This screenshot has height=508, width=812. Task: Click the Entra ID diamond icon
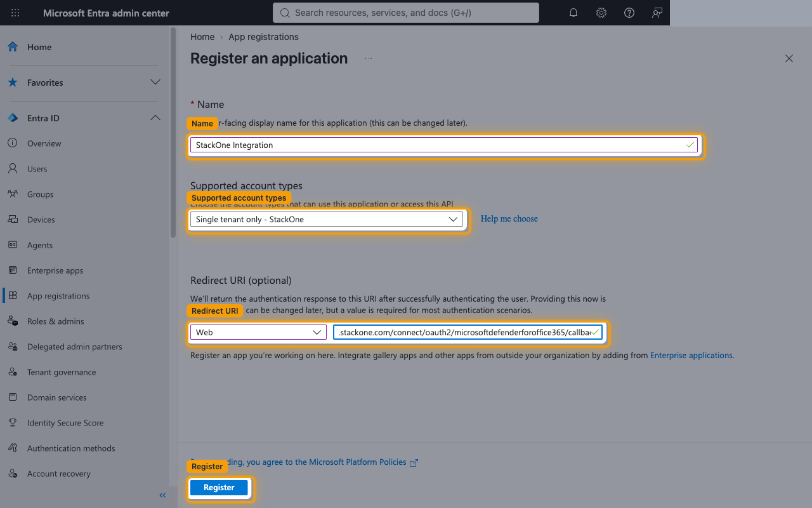tap(13, 118)
